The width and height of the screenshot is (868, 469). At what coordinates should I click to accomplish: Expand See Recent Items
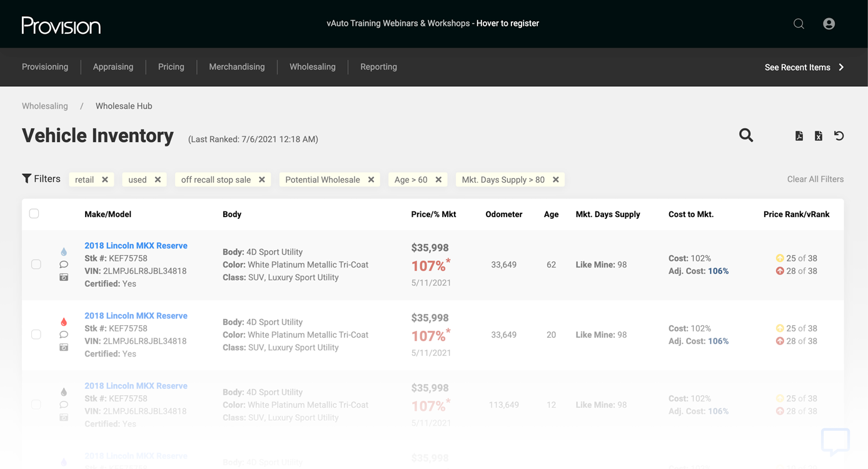pos(804,67)
